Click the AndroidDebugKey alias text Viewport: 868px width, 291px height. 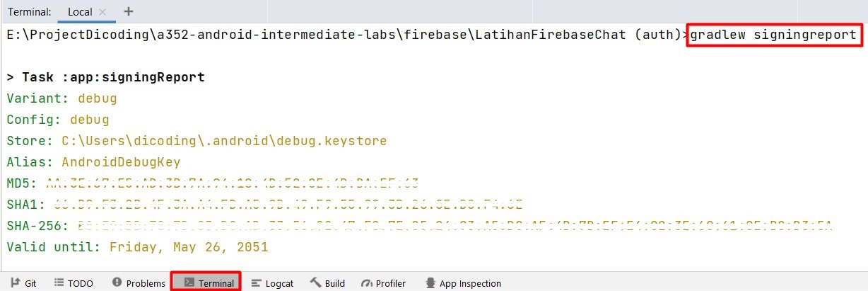pyautogui.click(x=121, y=162)
